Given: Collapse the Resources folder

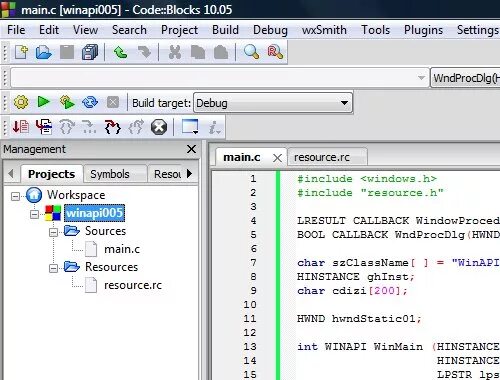Looking at the screenshot, I should point(53,268).
